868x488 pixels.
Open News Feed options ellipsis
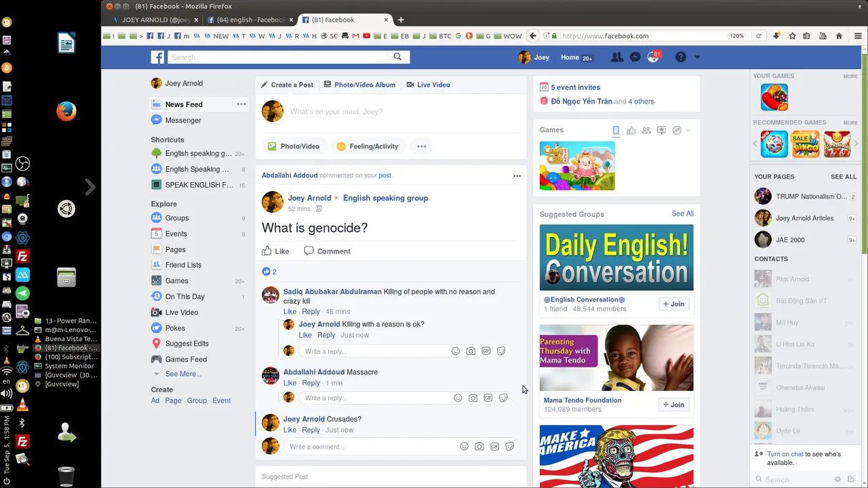[241, 104]
